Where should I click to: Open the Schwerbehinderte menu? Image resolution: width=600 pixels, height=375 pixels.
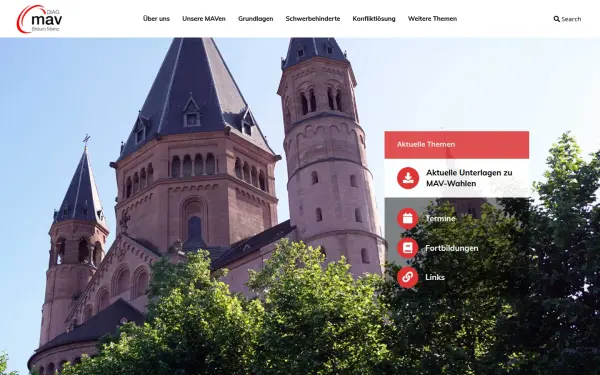(x=313, y=19)
